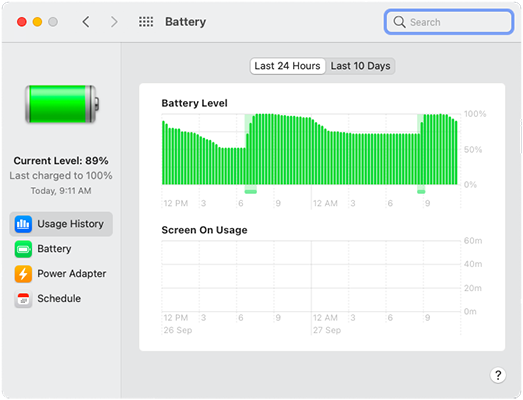
Task: Go forward with the right chevron
Action: coord(114,22)
